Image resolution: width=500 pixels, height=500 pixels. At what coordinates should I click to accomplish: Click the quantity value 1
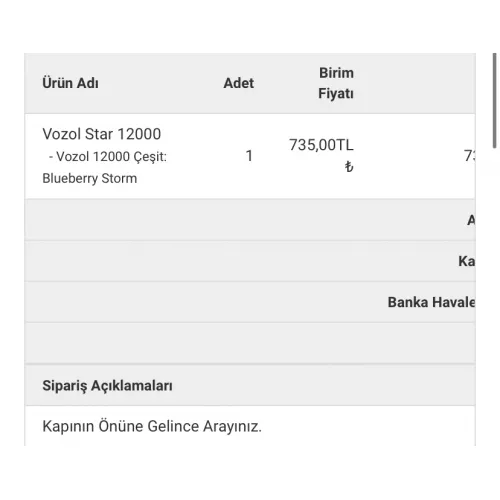(x=249, y=156)
